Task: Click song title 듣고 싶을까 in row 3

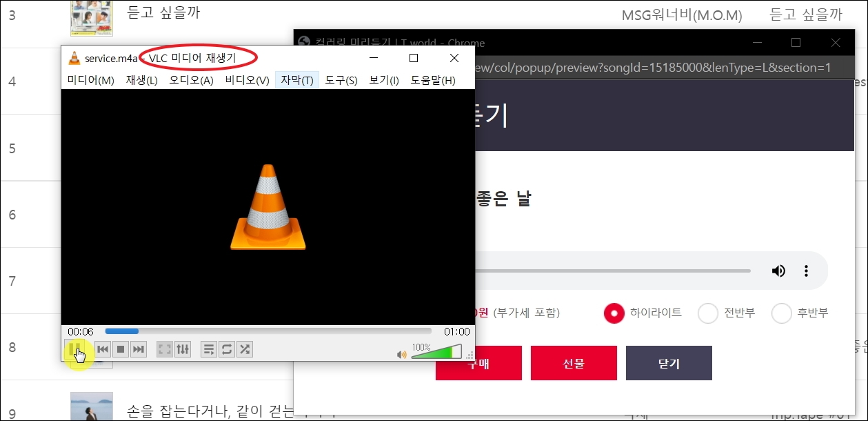Action: pos(164,12)
